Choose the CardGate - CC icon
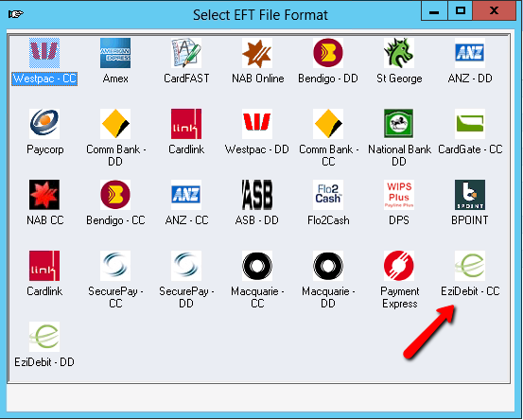 (x=470, y=124)
